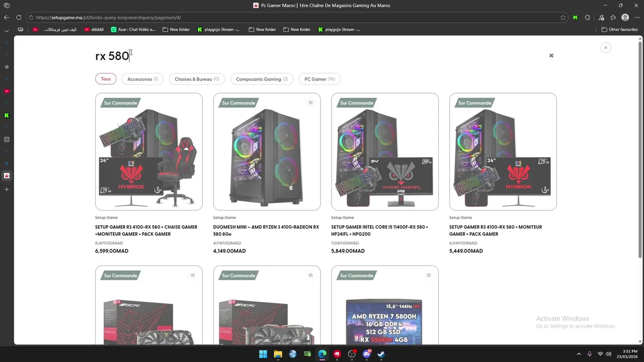This screenshot has width=644, height=362.
Task: Open Setup Gamer Intel Core i5 11400F title
Action: [379, 230]
